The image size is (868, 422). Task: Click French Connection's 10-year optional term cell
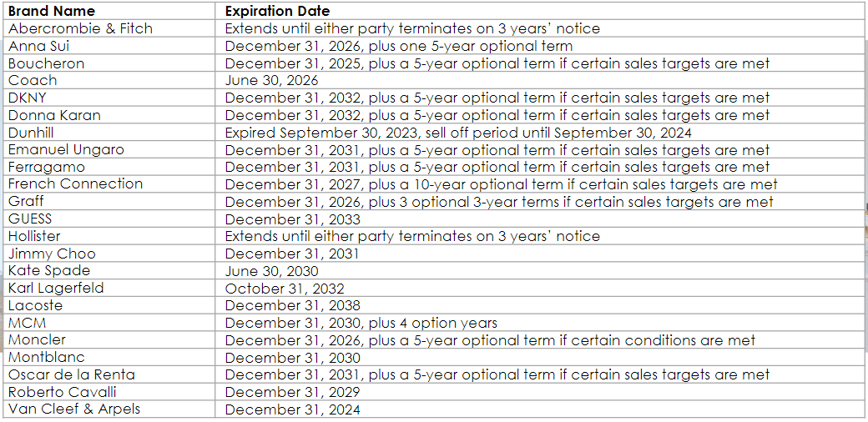(x=501, y=184)
